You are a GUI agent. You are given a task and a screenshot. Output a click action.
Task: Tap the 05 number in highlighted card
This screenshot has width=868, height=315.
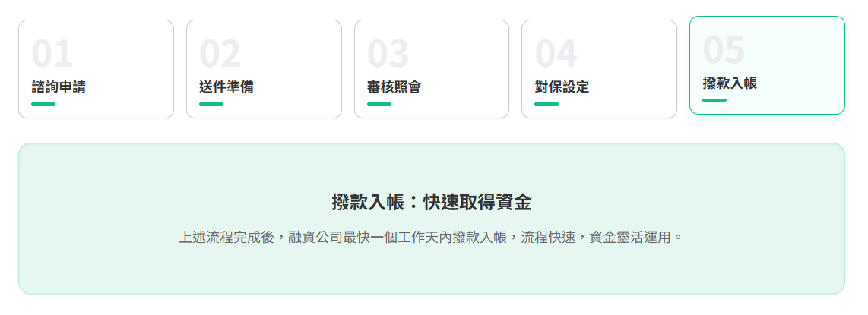point(724,50)
